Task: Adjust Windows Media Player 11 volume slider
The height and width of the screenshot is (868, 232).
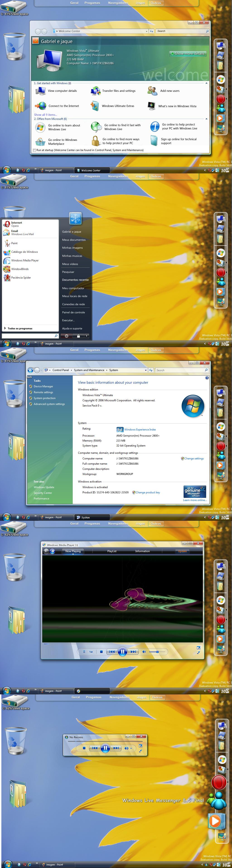Action: 158,652
